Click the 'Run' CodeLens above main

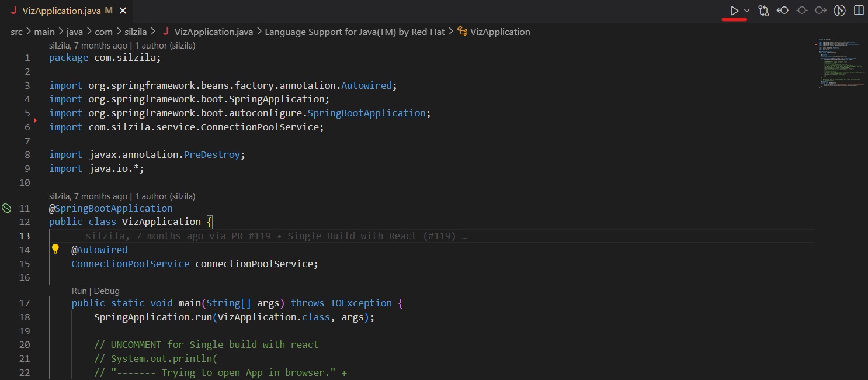click(79, 291)
